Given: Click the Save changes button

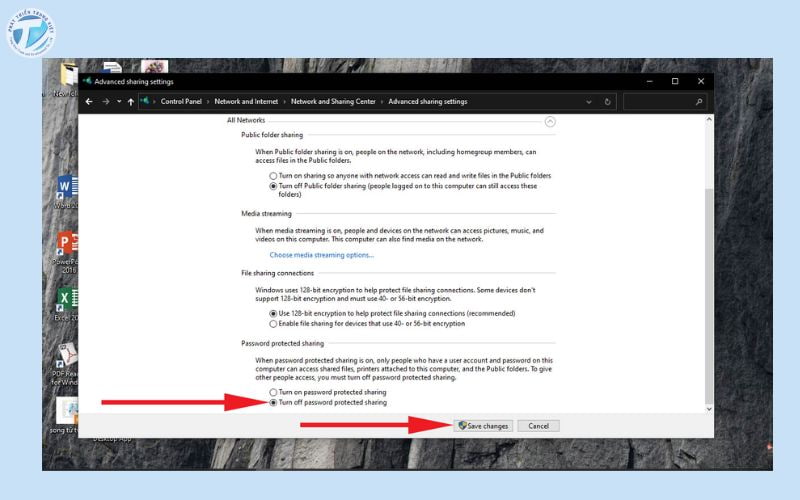Looking at the screenshot, I should click(483, 425).
